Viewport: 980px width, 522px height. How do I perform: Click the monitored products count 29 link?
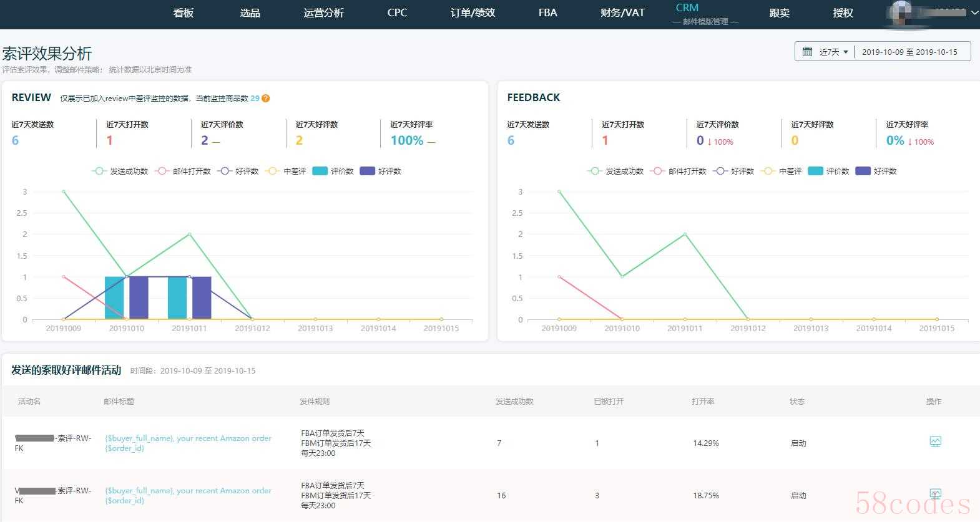255,99
